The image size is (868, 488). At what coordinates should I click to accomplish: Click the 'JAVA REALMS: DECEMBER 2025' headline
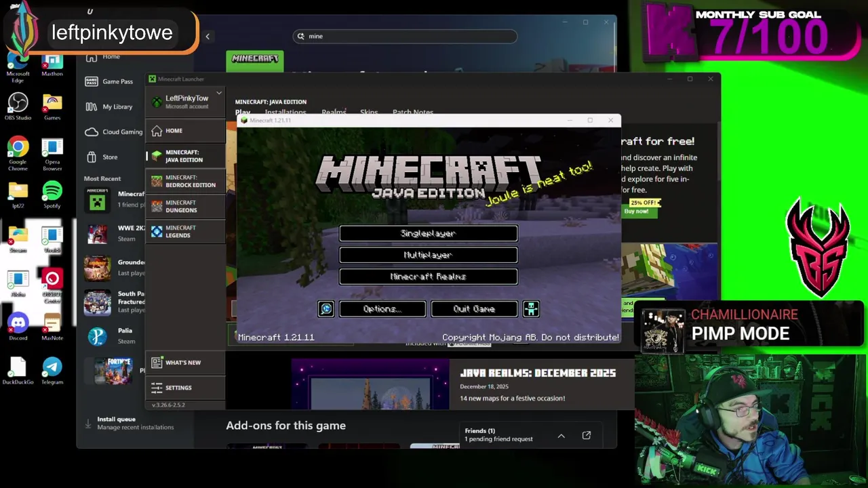coord(538,373)
